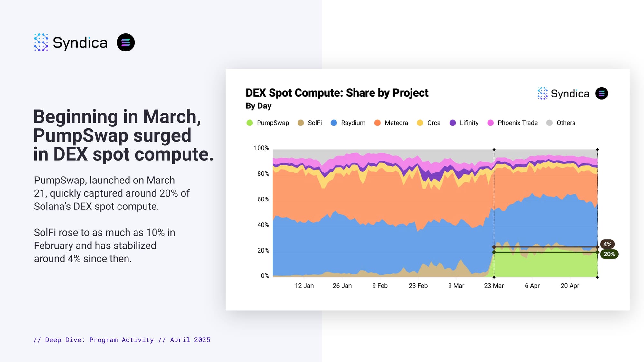This screenshot has height=362, width=644.
Task: Click the Solana icon beside the Syndica title
Action: pyautogui.click(x=126, y=42)
